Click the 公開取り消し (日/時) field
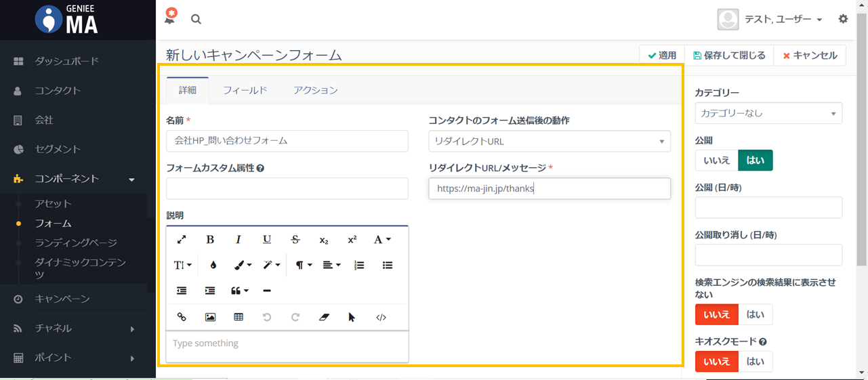This screenshot has width=868, height=380. pos(768,255)
